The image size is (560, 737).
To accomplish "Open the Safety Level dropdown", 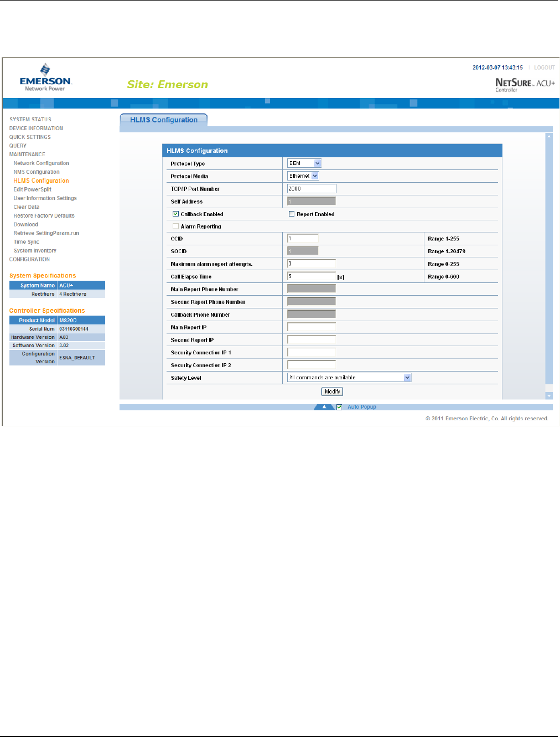I will [x=349, y=378].
